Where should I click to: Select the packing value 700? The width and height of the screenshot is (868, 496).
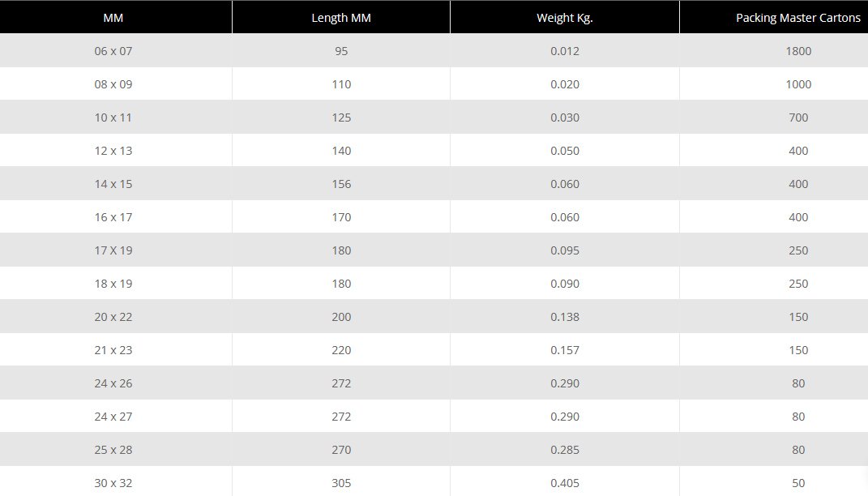point(797,118)
